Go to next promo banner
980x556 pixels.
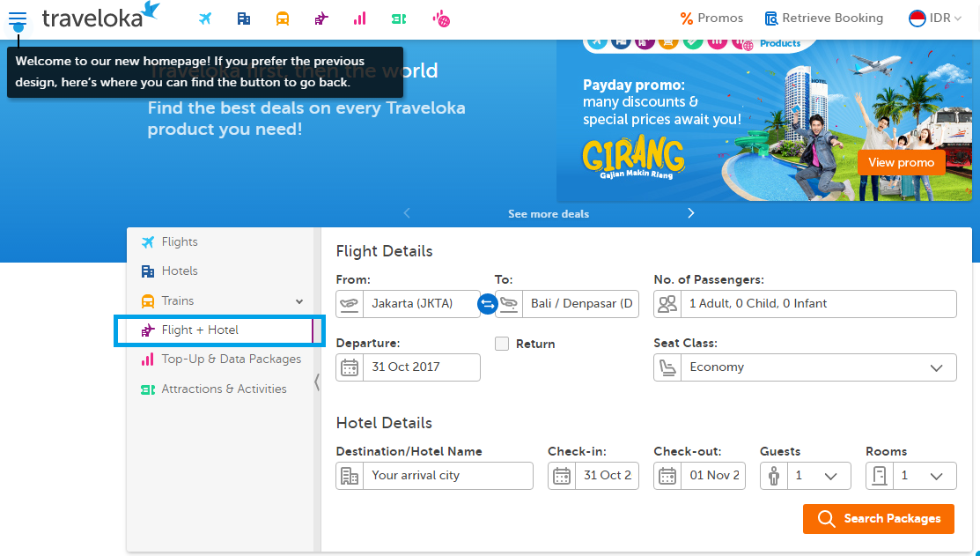pyautogui.click(x=691, y=213)
